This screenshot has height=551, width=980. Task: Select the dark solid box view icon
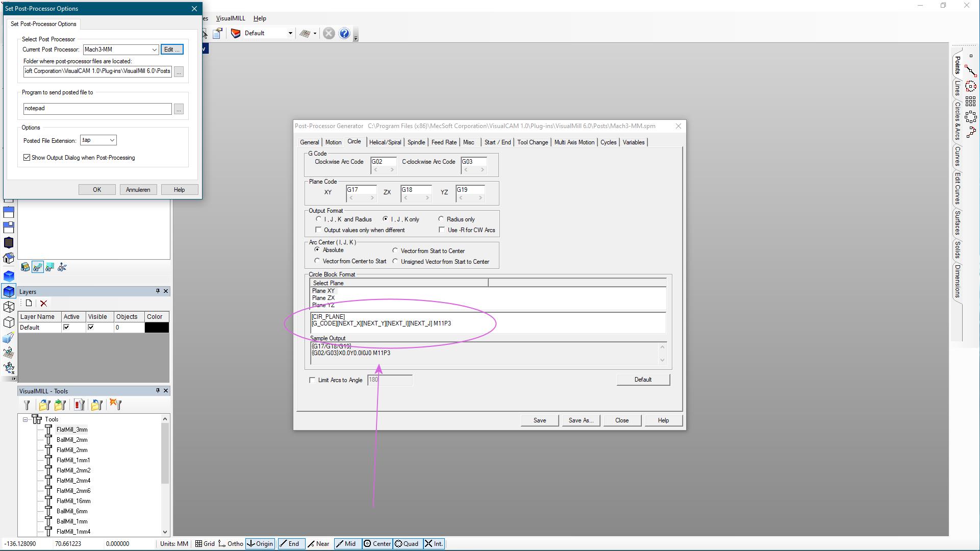point(9,243)
